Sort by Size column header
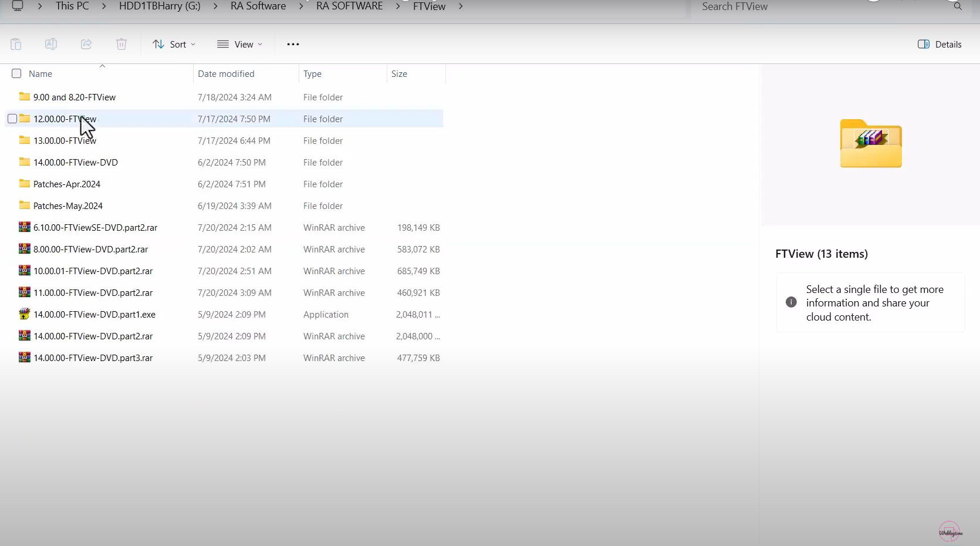 click(x=399, y=73)
